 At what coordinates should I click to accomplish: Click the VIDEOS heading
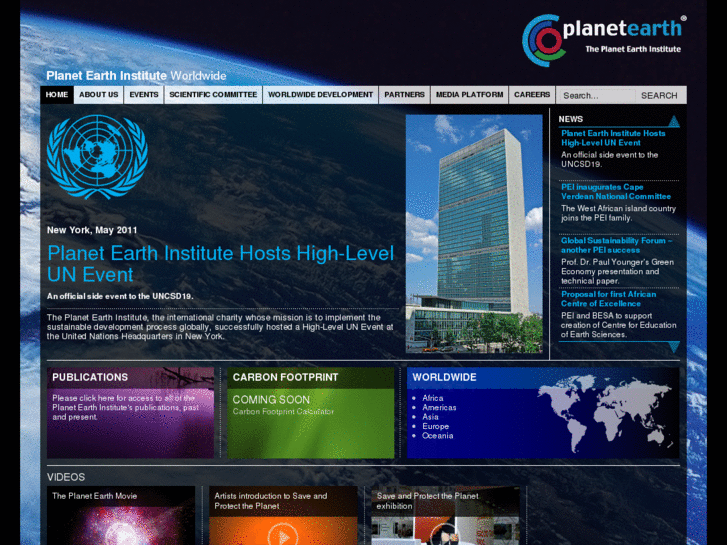coord(66,477)
